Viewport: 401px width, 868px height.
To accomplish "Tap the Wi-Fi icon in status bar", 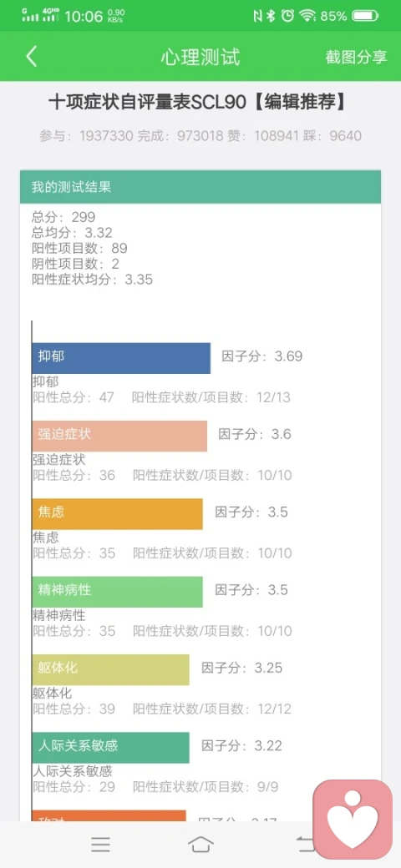I will tap(307, 16).
